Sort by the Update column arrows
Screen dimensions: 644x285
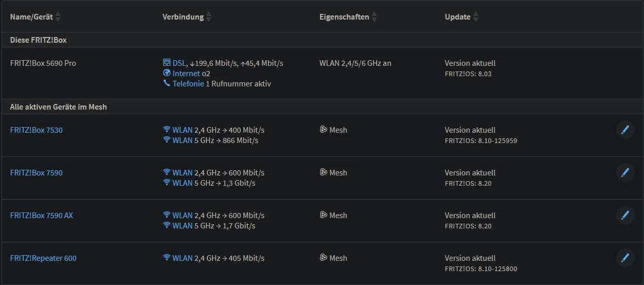475,17
